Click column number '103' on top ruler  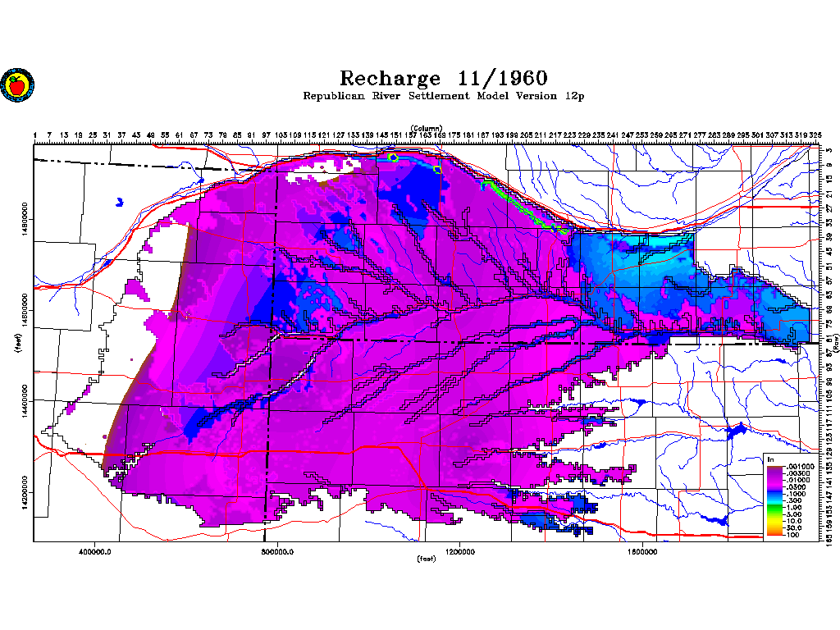click(x=281, y=135)
